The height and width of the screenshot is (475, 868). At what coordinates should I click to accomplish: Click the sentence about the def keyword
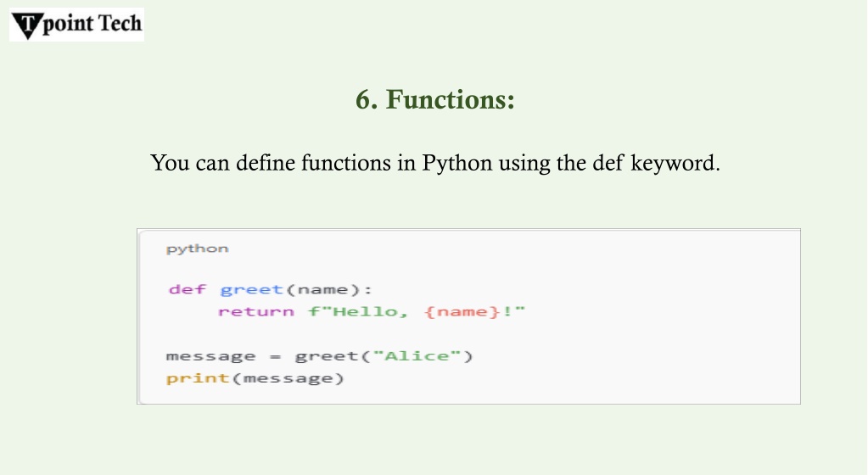(435, 164)
